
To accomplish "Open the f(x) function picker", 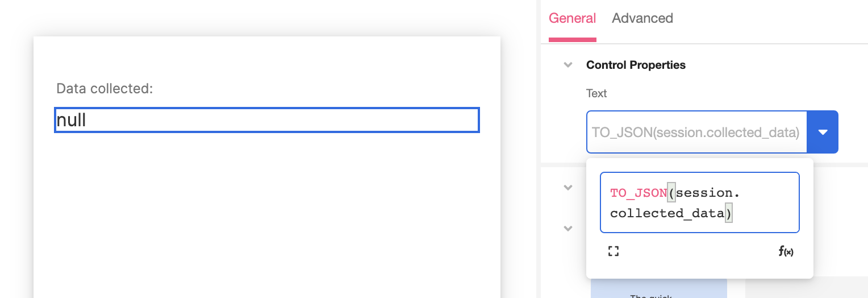I will 786,251.
